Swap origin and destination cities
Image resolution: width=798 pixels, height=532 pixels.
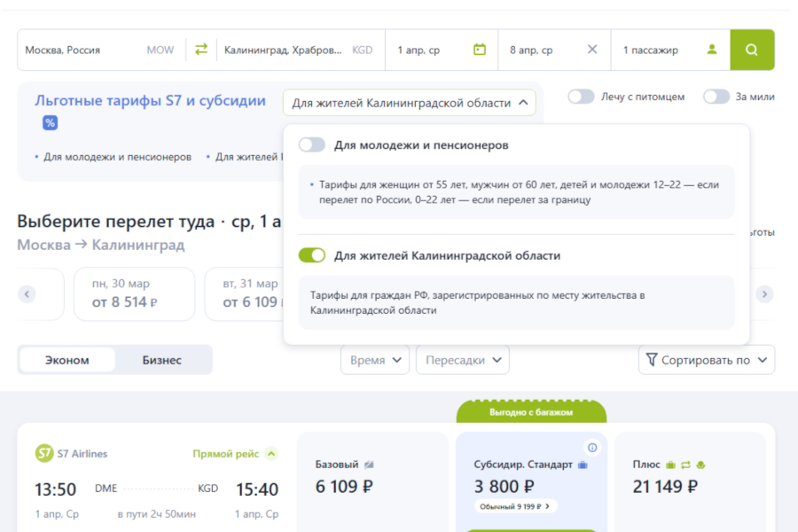201,50
